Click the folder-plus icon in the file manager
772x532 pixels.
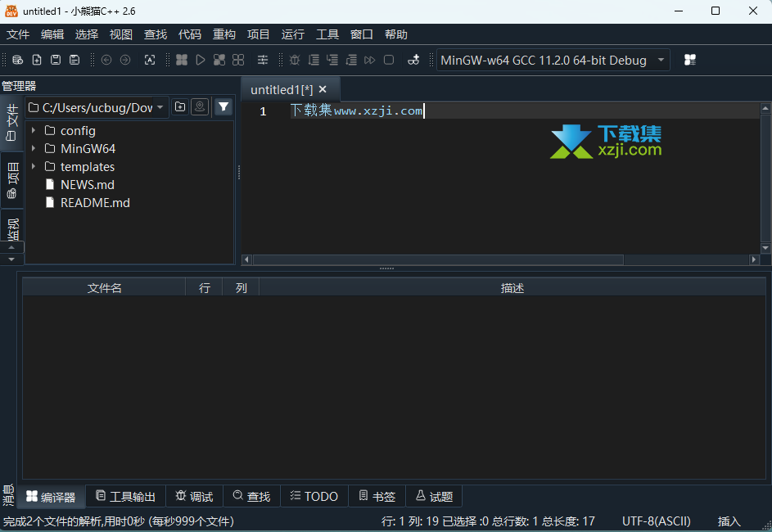pyautogui.click(x=180, y=107)
